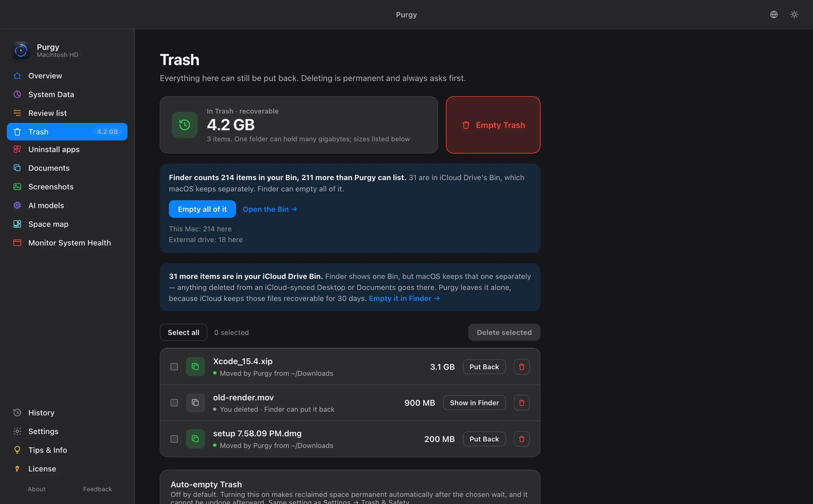
Task: Click the Overview house icon
Action: coord(17,76)
